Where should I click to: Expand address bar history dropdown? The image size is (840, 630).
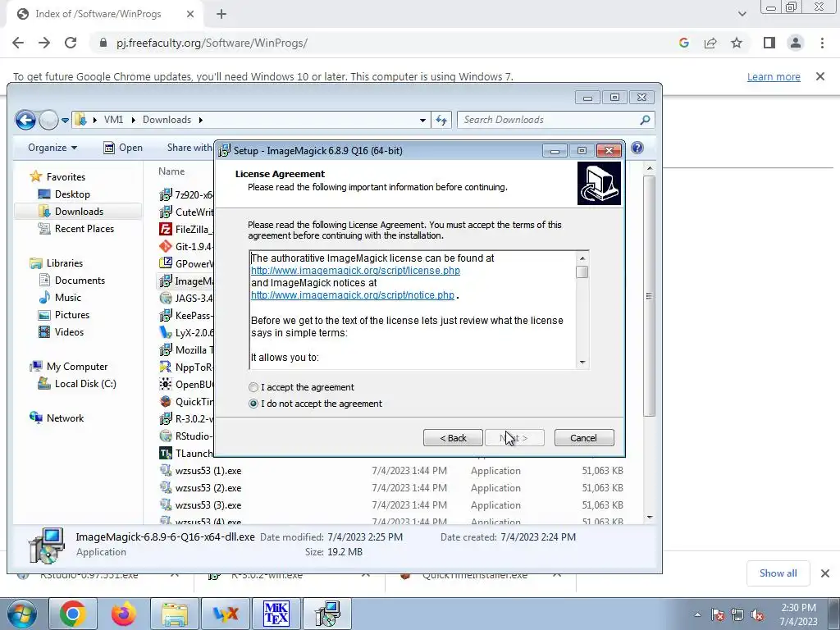click(422, 120)
